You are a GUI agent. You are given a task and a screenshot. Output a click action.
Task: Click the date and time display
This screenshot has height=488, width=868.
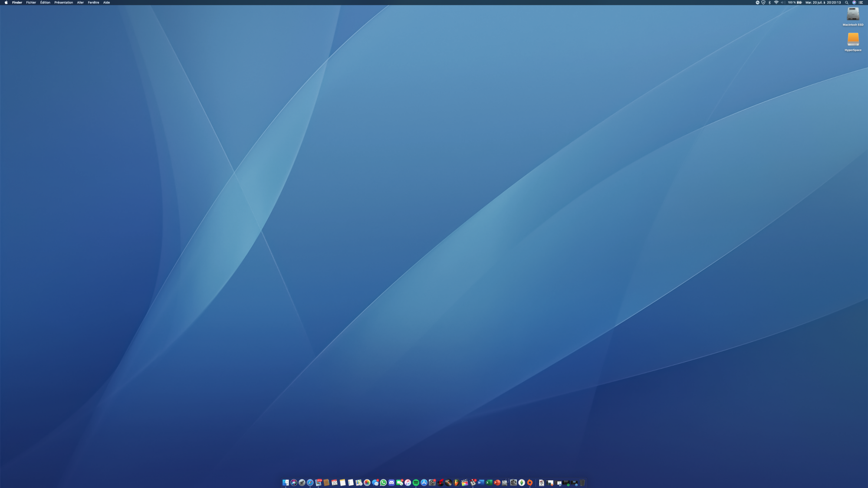(823, 3)
